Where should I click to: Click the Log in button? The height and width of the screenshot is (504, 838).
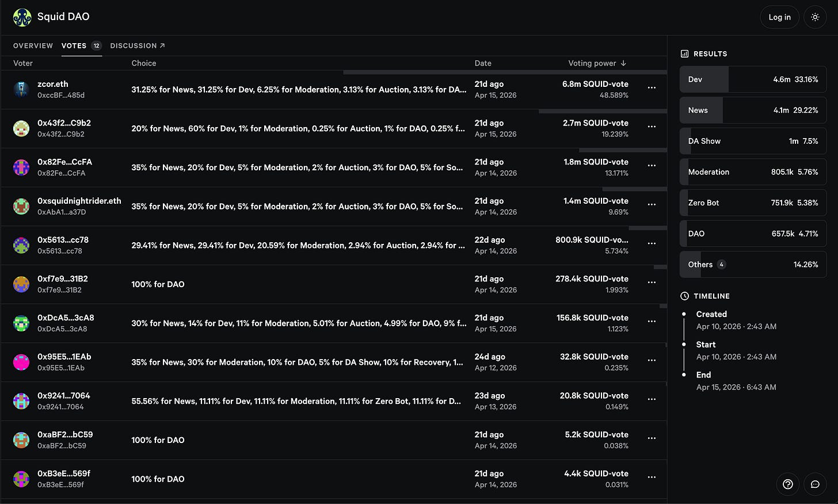pyautogui.click(x=779, y=17)
